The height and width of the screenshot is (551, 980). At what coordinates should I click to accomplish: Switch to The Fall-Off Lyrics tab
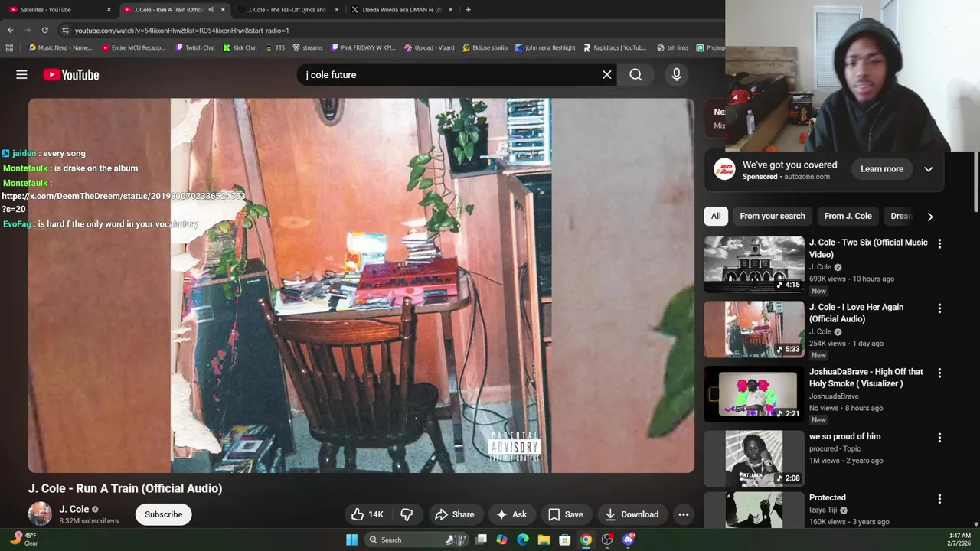287,10
